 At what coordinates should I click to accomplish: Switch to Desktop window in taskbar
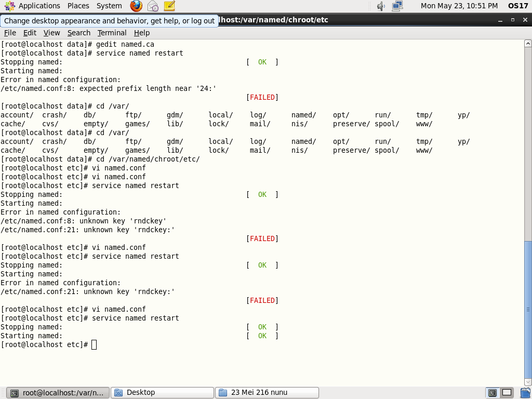[x=163, y=393]
